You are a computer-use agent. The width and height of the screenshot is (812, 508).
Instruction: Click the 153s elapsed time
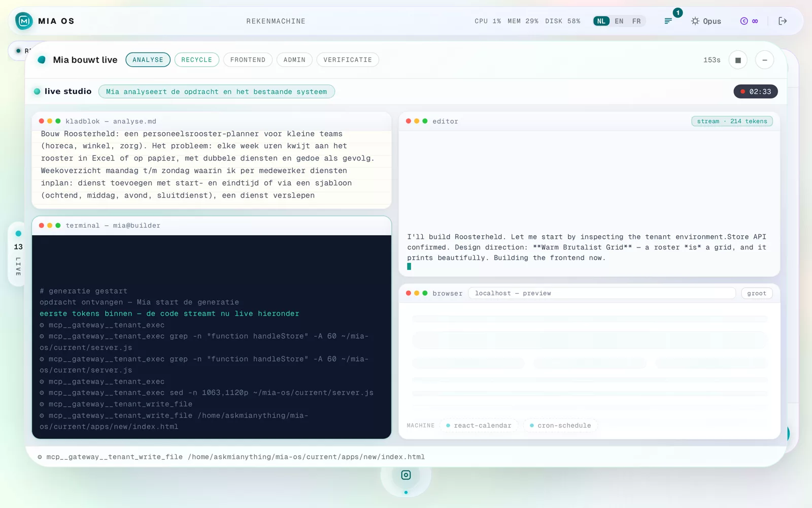point(712,60)
